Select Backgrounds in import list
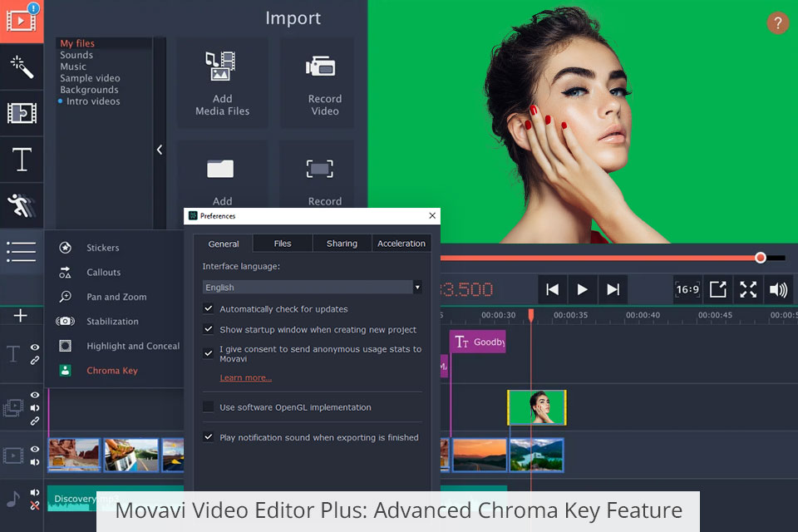This screenshot has height=532, width=798. tap(89, 90)
